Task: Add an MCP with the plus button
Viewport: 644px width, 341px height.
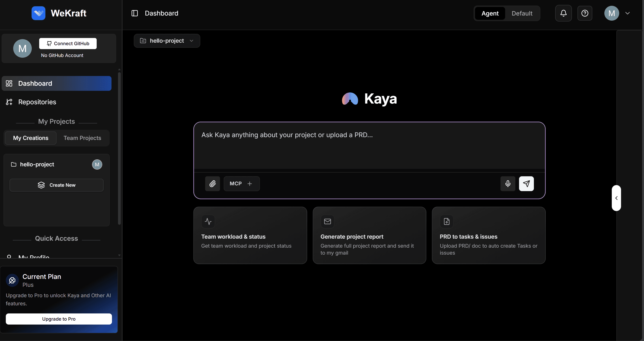Action: tap(249, 184)
